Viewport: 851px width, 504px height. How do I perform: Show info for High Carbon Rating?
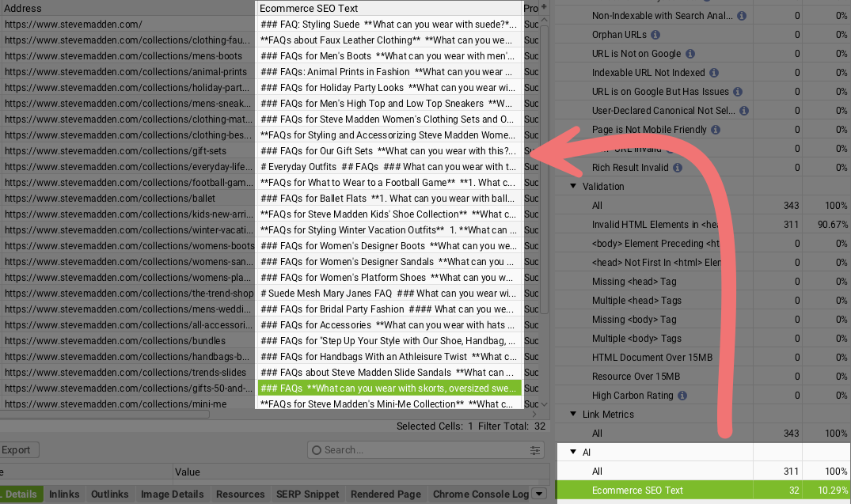click(681, 396)
